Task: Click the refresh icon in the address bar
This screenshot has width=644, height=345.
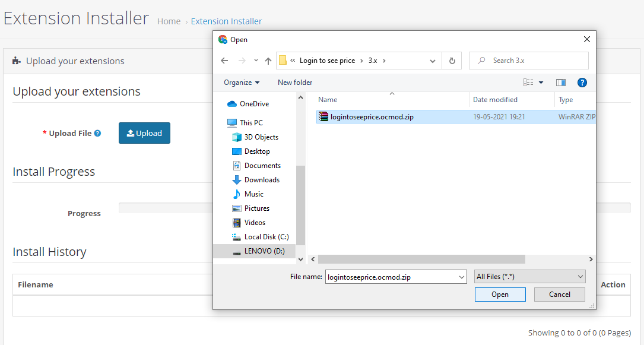Action: (452, 61)
